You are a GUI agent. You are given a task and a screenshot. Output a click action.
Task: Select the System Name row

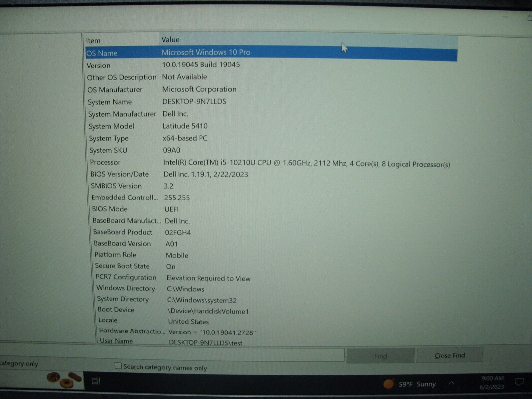coord(272,102)
